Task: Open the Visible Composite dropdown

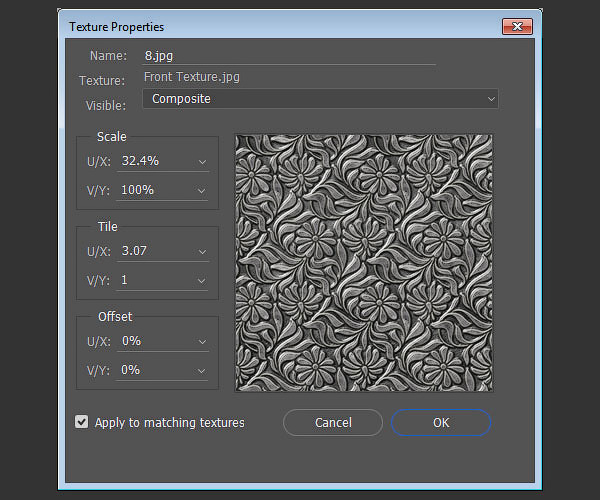Action: [320, 99]
